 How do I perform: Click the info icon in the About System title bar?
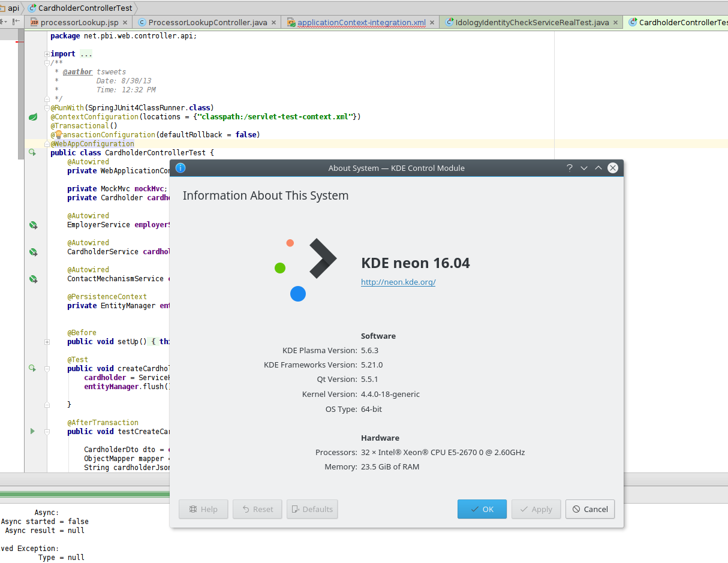pos(180,168)
